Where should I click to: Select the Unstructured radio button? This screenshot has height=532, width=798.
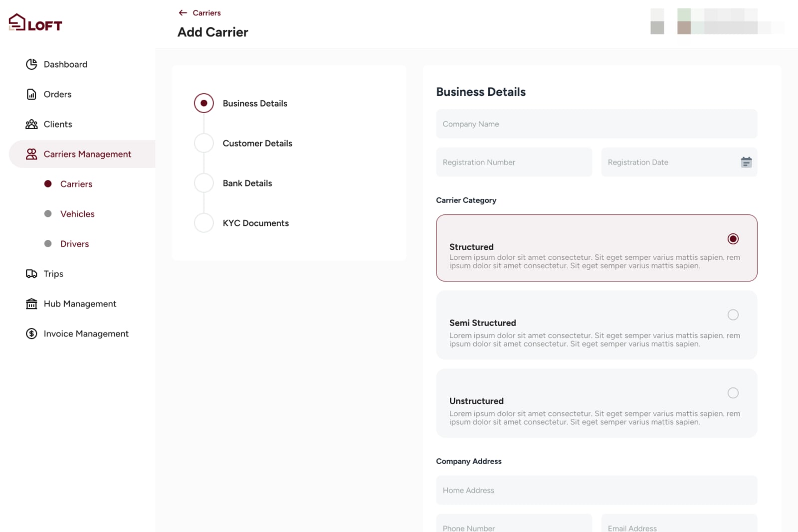[733, 393]
